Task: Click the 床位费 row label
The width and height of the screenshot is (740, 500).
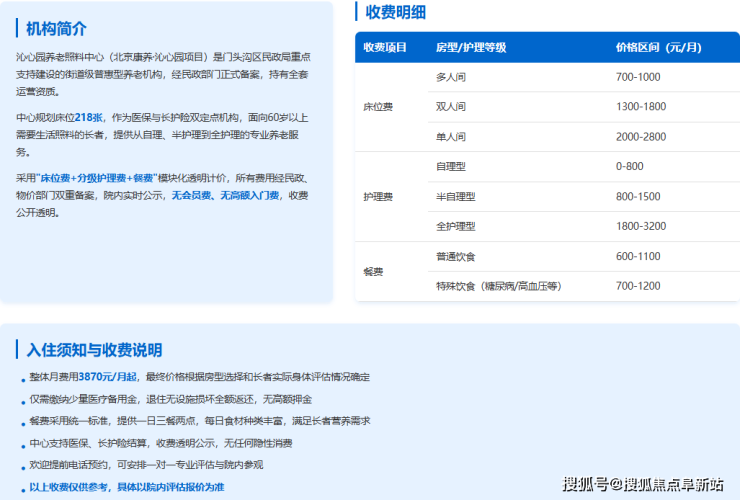Action: tap(378, 107)
